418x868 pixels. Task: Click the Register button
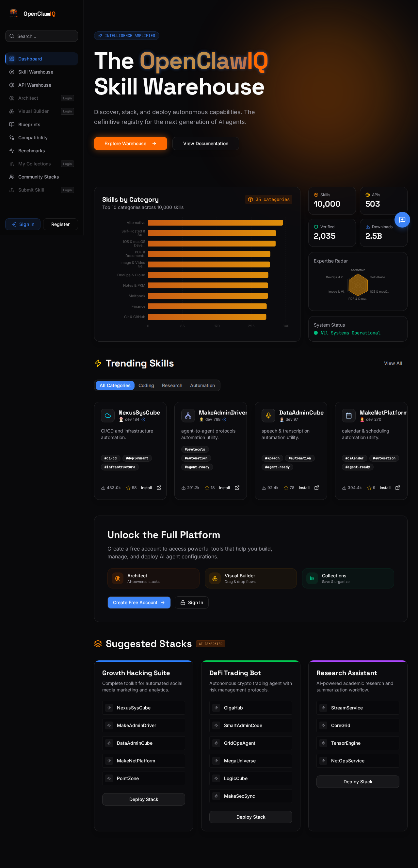61,224
